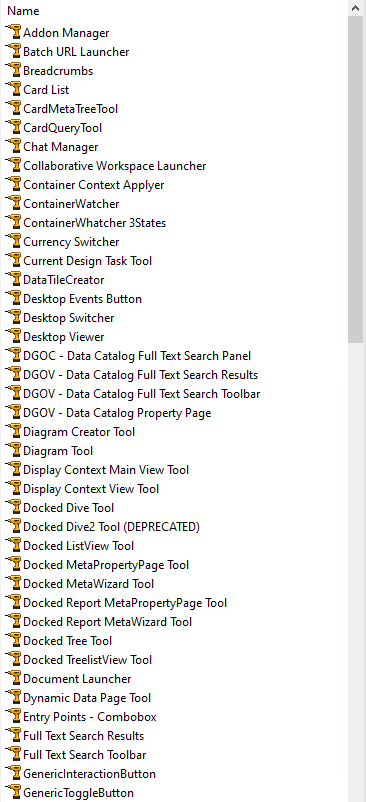Screen dimensions: 366x802
Task: Select the 'DataTileCreator' text label
Action: [64, 280]
